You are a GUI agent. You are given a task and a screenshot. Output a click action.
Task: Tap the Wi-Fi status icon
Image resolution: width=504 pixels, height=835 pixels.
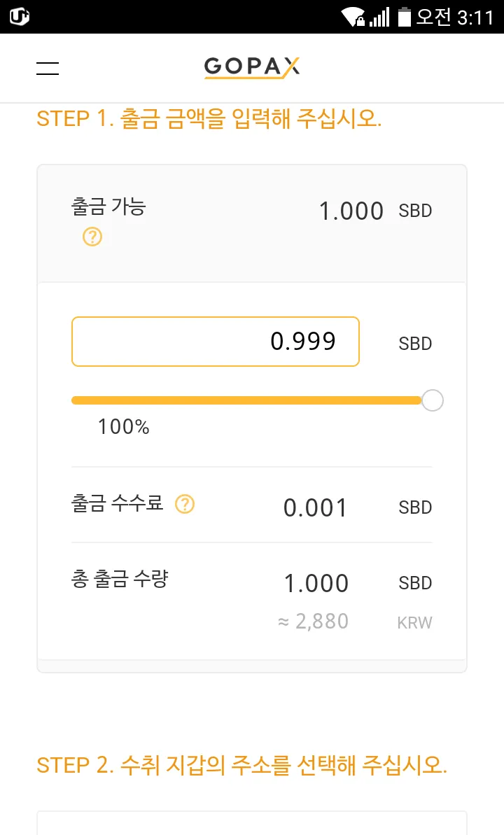point(353,17)
